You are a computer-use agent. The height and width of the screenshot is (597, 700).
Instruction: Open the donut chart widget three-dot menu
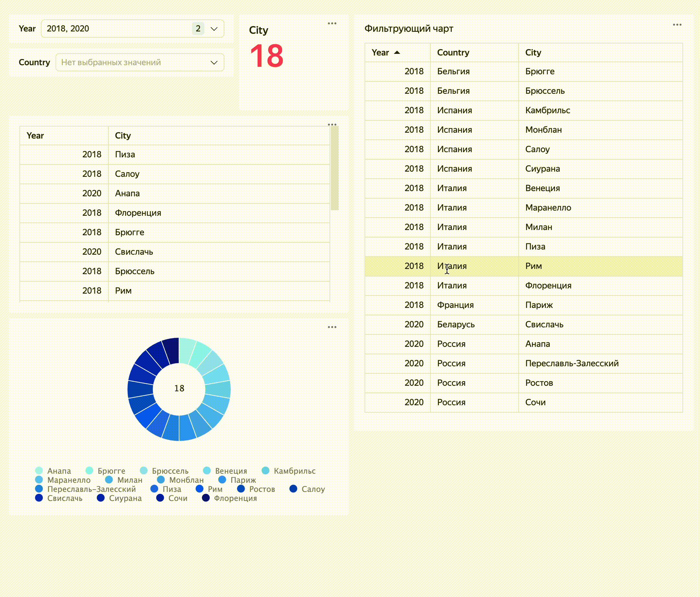[x=332, y=327]
